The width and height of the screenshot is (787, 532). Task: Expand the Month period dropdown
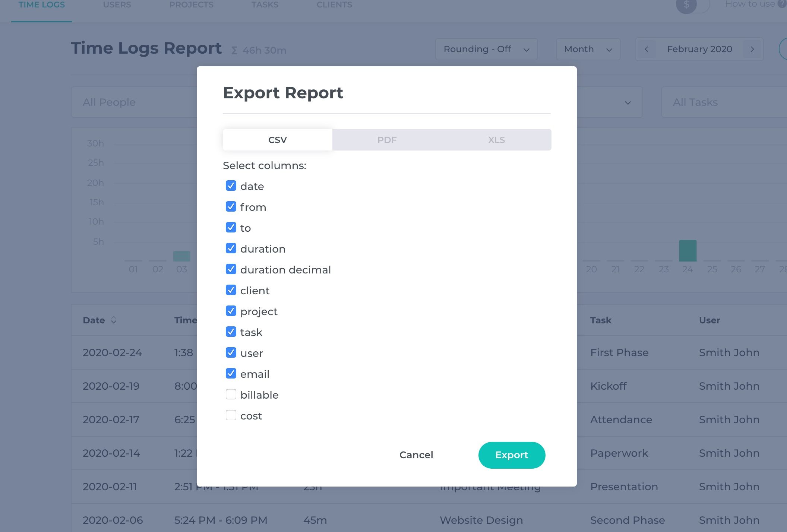(588, 49)
